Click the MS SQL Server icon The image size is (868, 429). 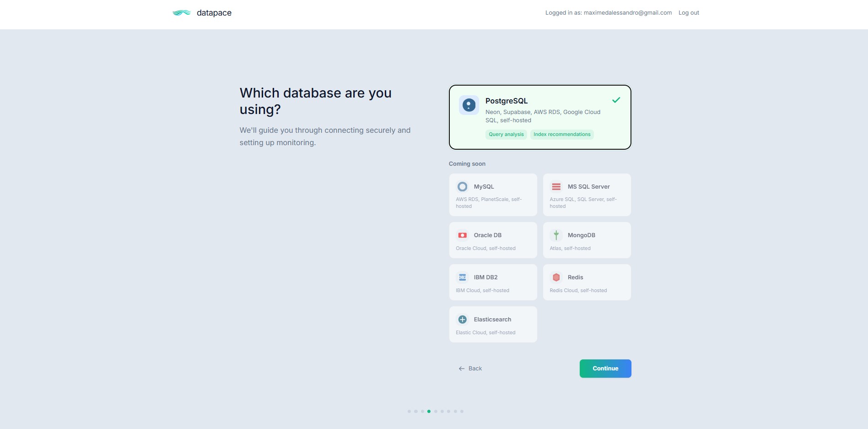click(556, 186)
